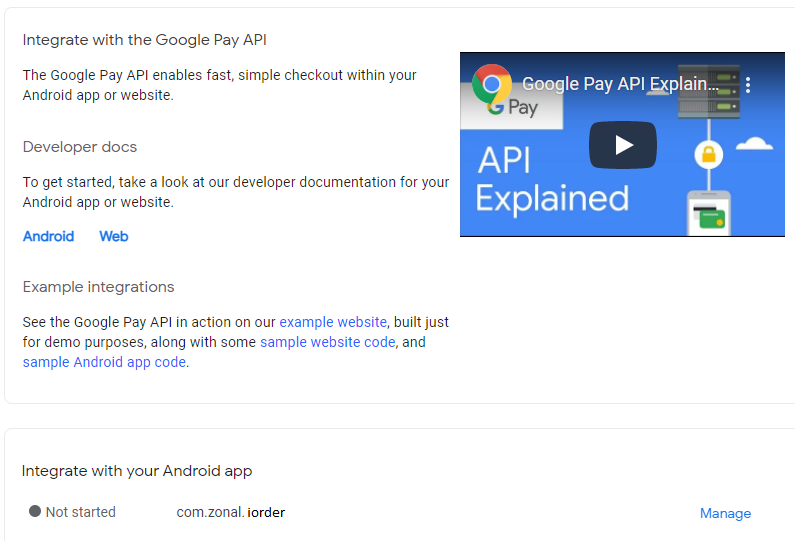Click the server rack graphic in thumbnail

pyautogui.click(x=708, y=92)
